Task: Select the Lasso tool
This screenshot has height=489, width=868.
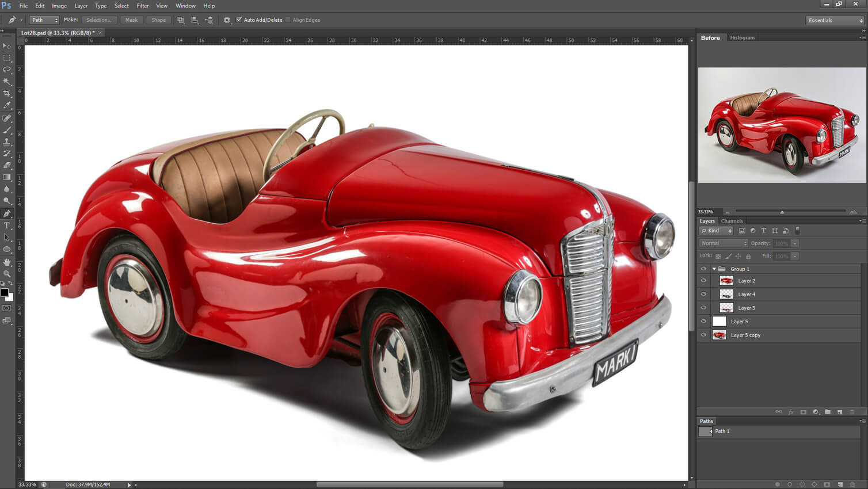Action: (7, 70)
